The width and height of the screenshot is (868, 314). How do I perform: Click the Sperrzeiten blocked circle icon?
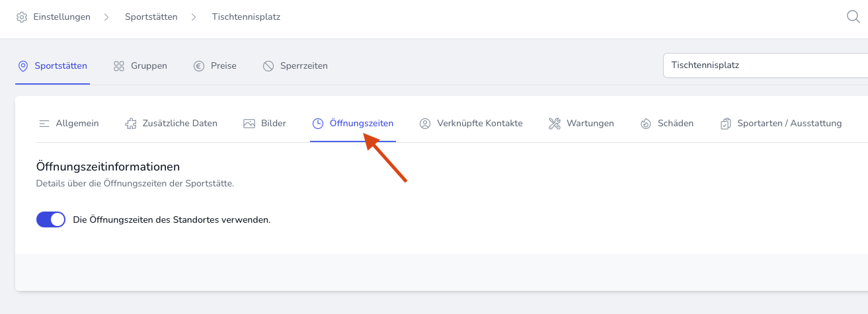click(268, 66)
